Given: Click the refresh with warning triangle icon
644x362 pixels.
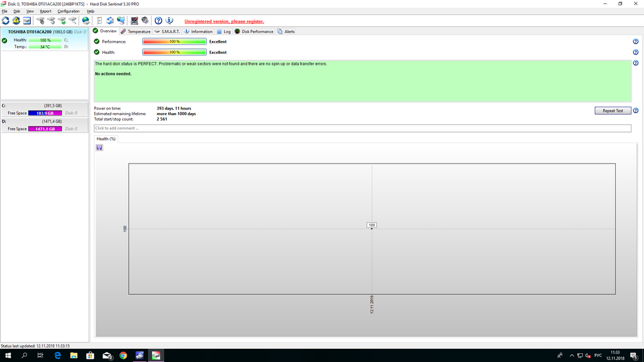Looking at the screenshot, I should pos(16,21).
